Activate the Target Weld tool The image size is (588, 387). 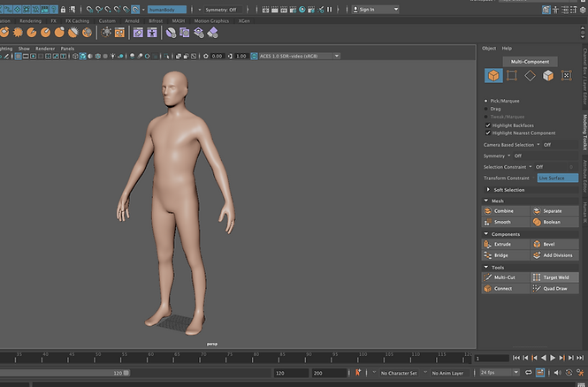pos(554,277)
